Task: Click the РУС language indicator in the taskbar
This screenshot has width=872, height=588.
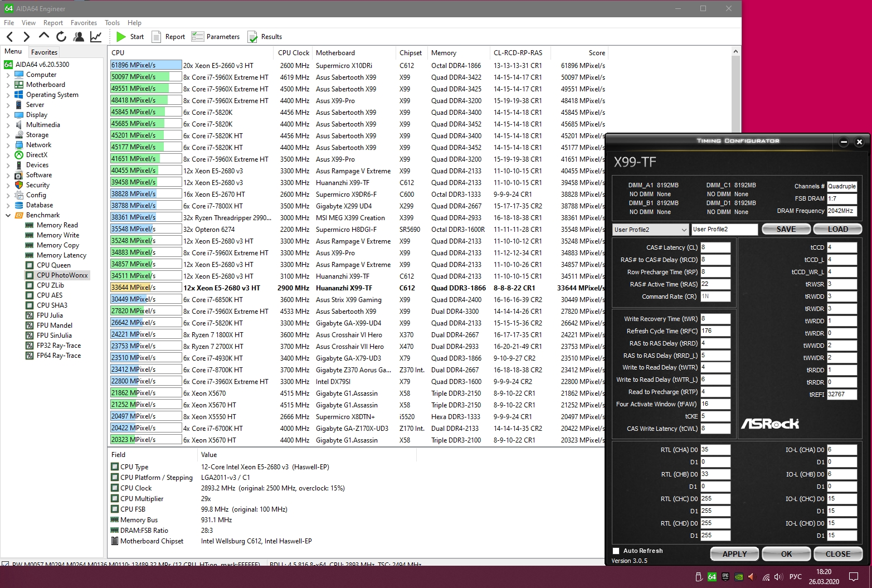Action: (x=796, y=577)
